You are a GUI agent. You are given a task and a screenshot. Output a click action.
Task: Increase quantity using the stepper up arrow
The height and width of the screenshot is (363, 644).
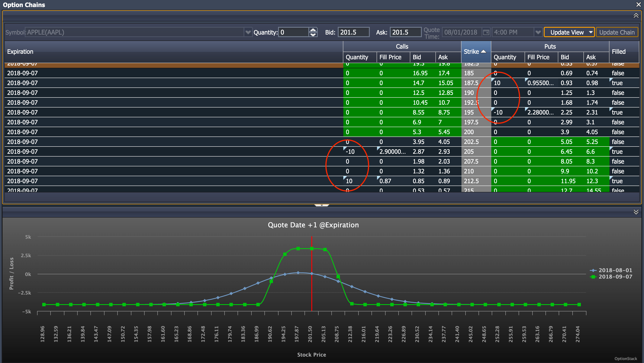(313, 29)
